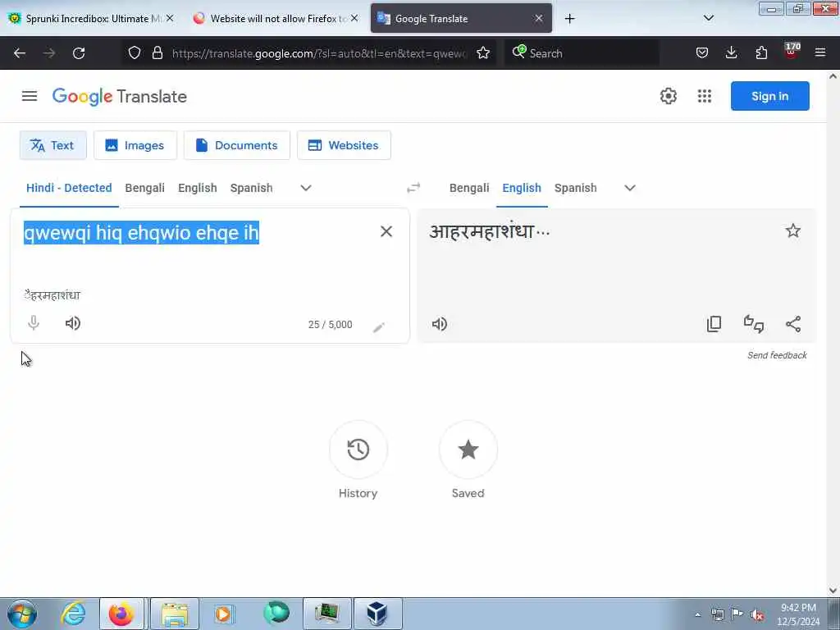Start voice input with microphone icon
The image size is (840, 630).
pyautogui.click(x=33, y=323)
